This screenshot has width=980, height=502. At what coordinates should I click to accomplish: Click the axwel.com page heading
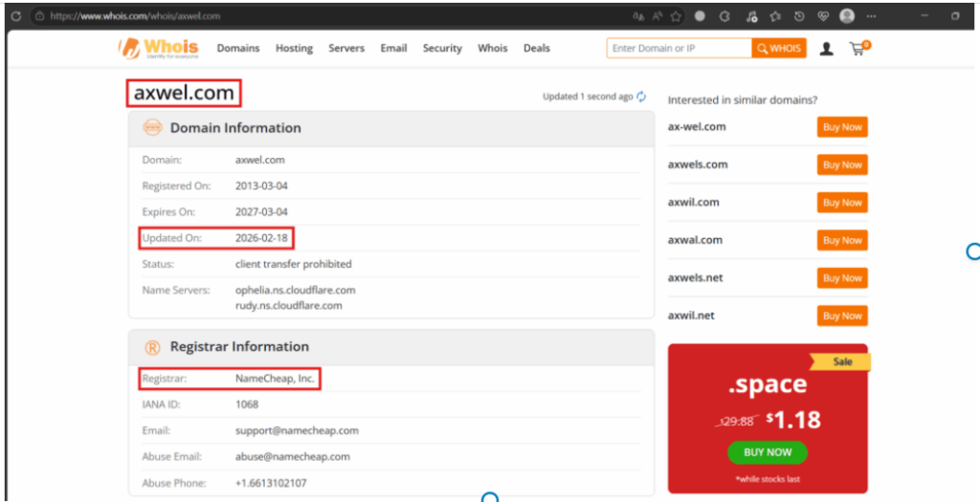click(x=184, y=93)
